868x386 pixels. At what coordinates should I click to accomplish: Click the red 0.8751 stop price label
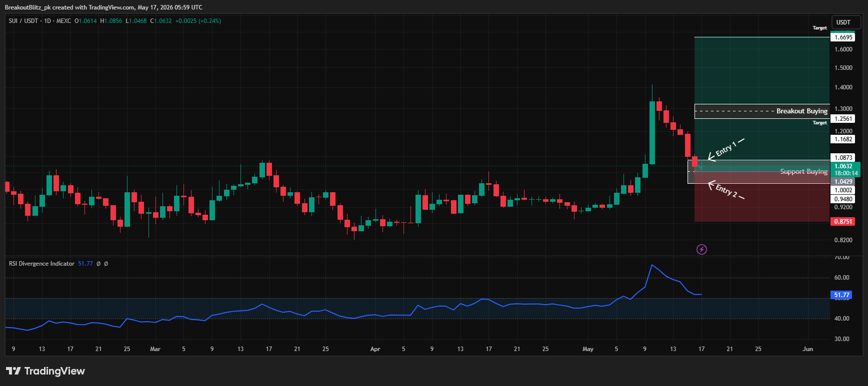pyautogui.click(x=843, y=222)
